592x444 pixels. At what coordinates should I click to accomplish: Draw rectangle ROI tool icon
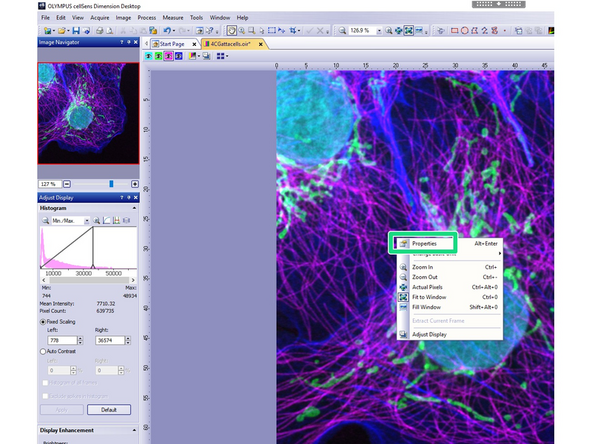click(455, 31)
